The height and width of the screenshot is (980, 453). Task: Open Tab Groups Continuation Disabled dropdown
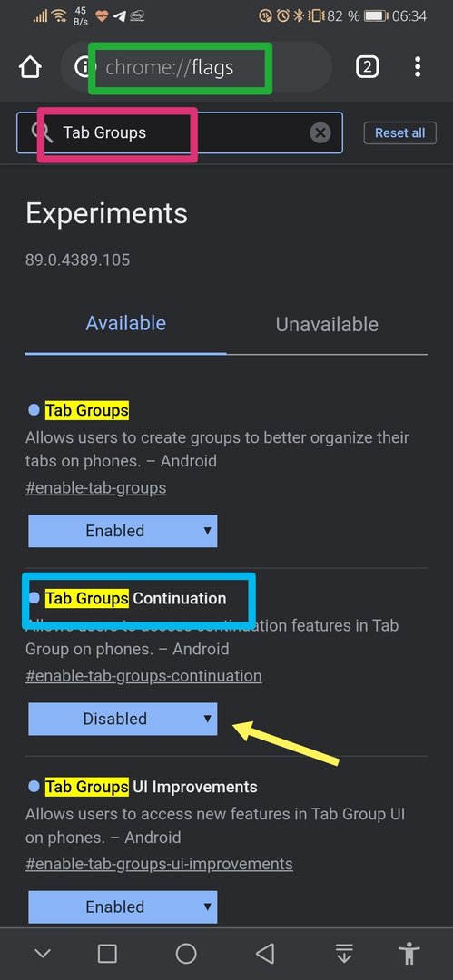click(123, 719)
